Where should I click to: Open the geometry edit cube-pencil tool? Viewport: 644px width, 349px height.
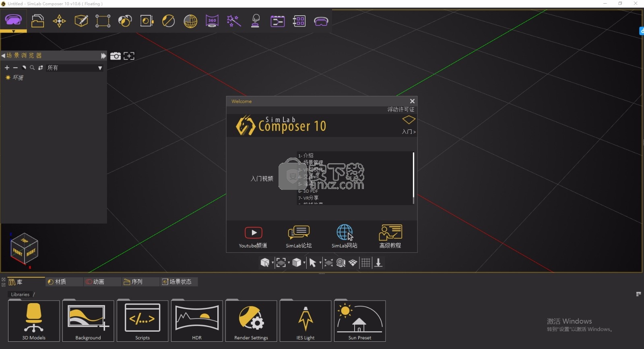[x=81, y=21]
